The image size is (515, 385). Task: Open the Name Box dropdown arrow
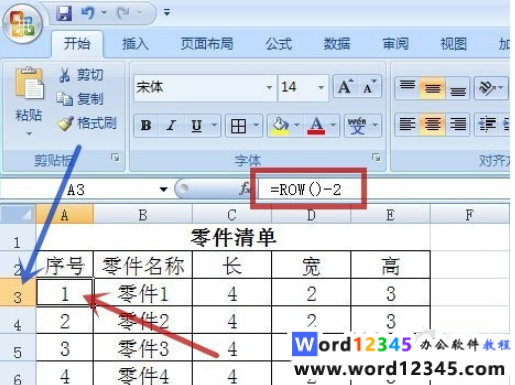[x=163, y=190]
